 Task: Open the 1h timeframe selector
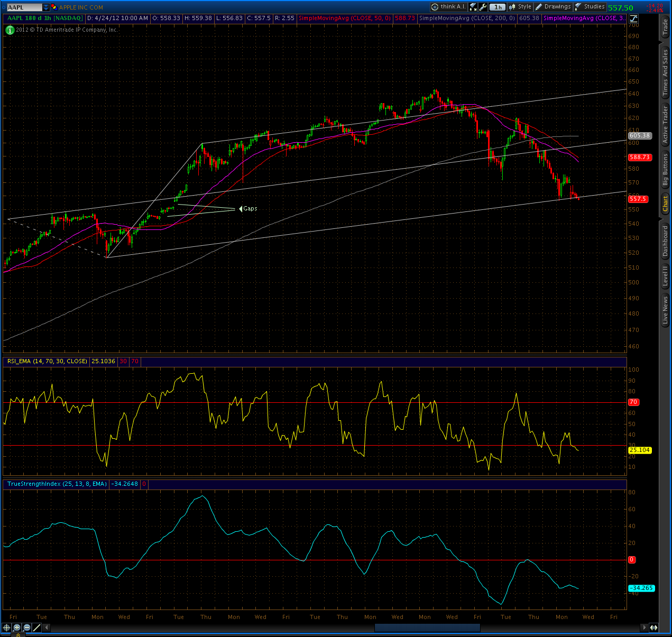coord(498,7)
